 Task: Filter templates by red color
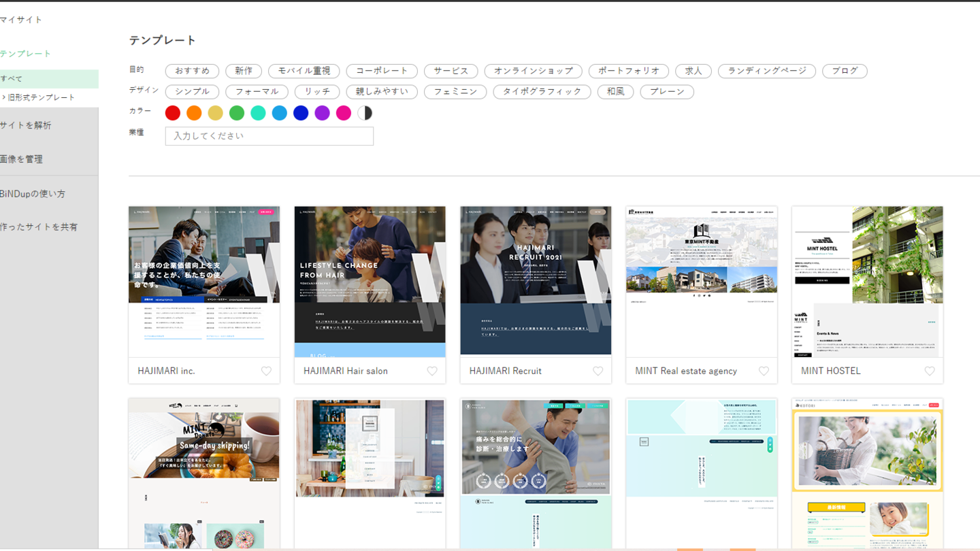173,113
